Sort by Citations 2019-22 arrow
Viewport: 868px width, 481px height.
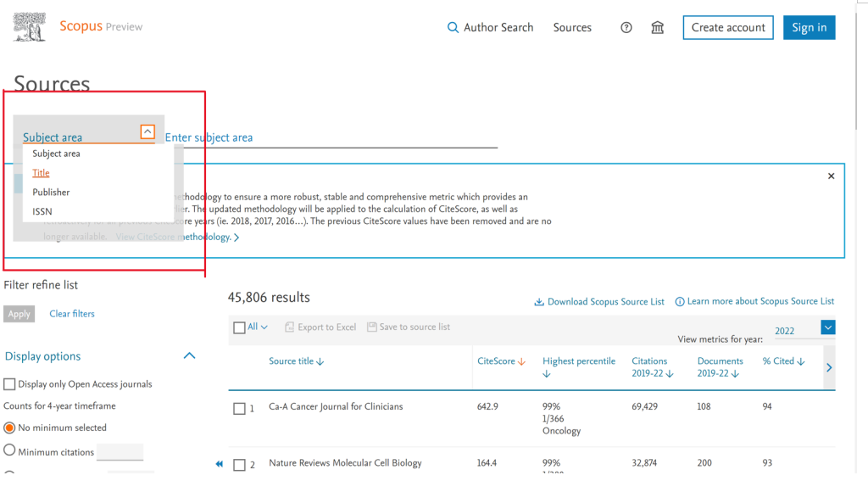point(670,374)
